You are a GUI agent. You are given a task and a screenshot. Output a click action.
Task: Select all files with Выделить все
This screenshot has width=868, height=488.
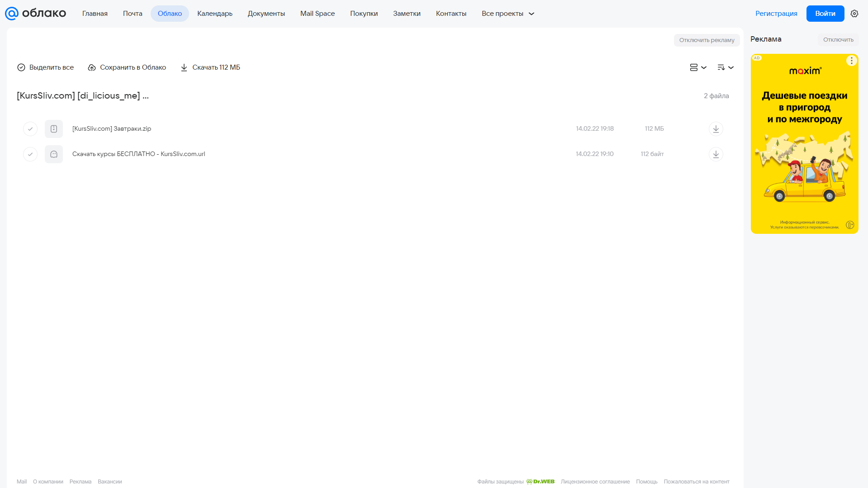pos(45,67)
